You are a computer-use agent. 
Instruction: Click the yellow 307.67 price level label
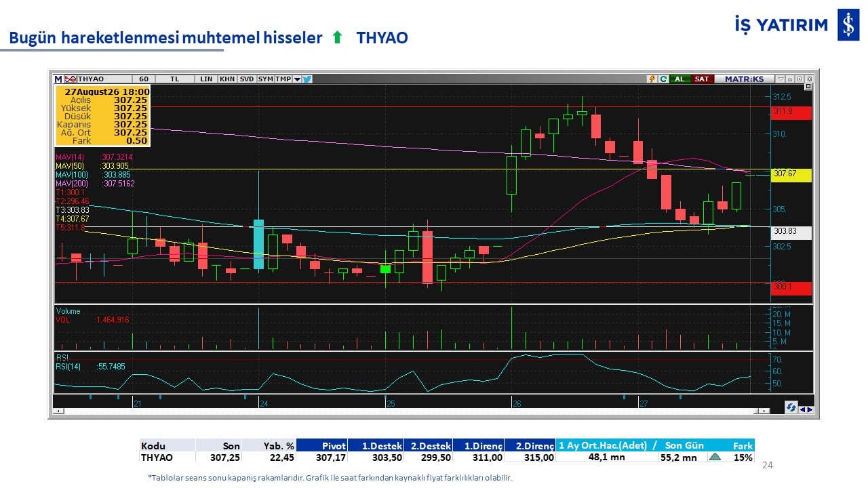[x=791, y=174]
